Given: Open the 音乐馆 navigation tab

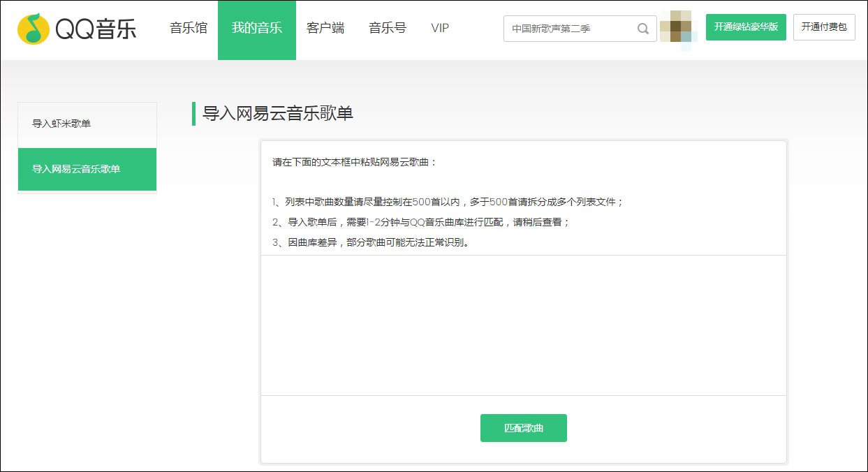Looking at the screenshot, I should click(x=189, y=29).
